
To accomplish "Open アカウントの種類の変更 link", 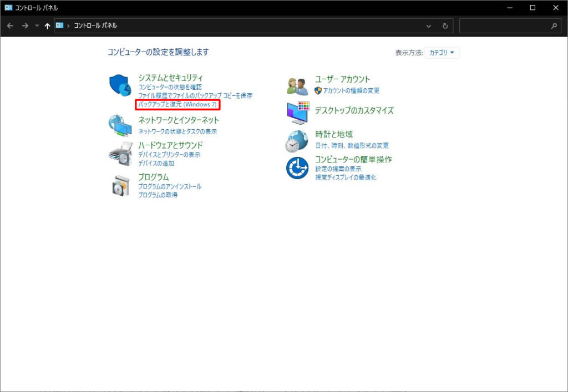I will 351,90.
